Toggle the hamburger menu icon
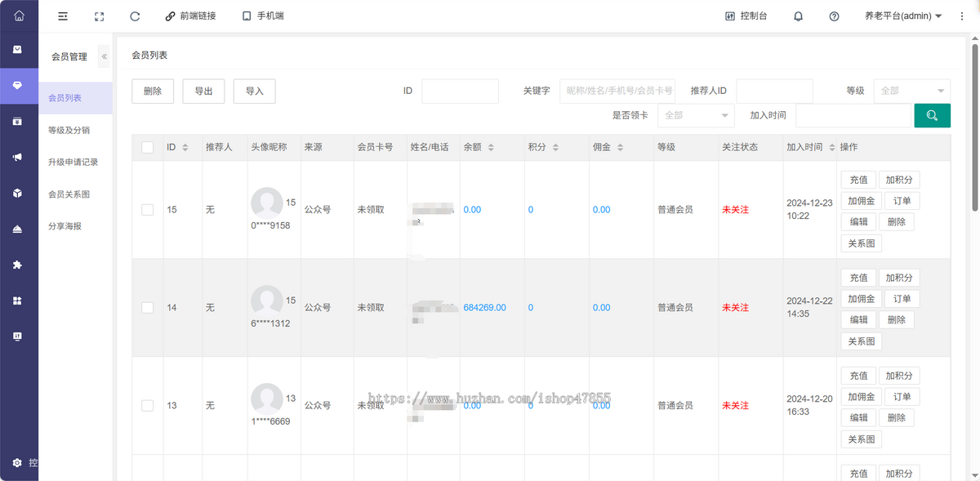 coord(63,16)
